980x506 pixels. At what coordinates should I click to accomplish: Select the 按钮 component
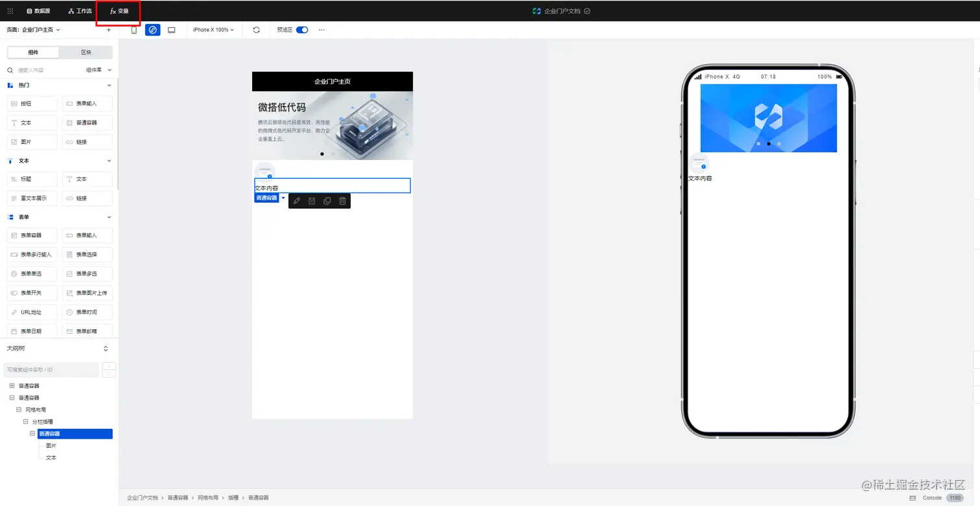pyautogui.click(x=32, y=104)
